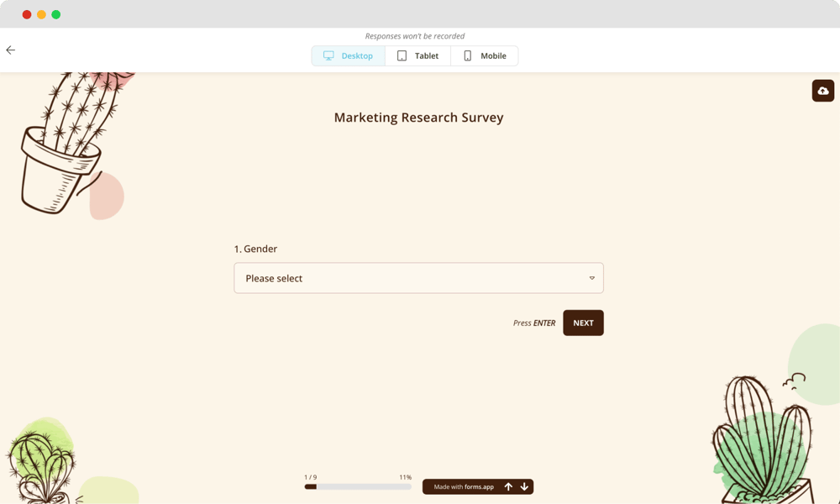Select the Desktop monitor icon
This screenshot has height=504, width=840.
click(x=328, y=55)
